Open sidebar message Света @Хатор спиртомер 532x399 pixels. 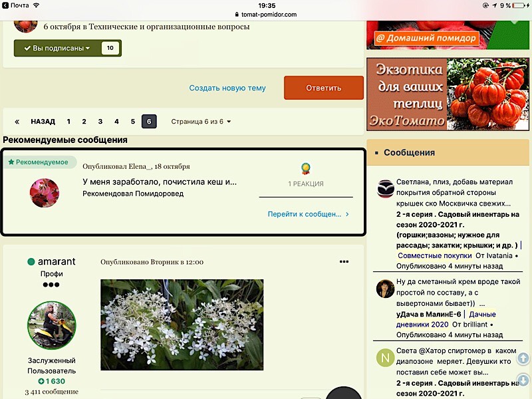click(x=456, y=361)
